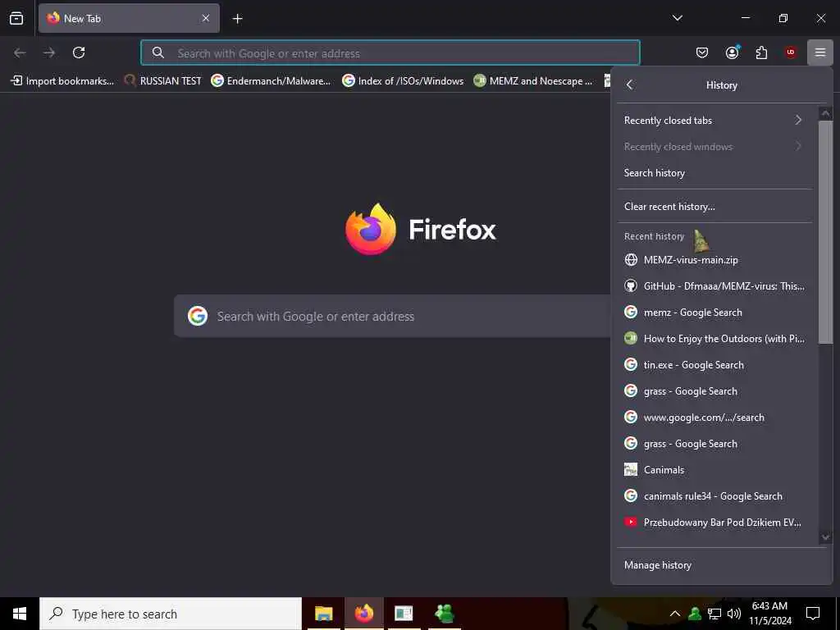Click the Google icon in page search box
840x630 pixels.
[x=197, y=316]
